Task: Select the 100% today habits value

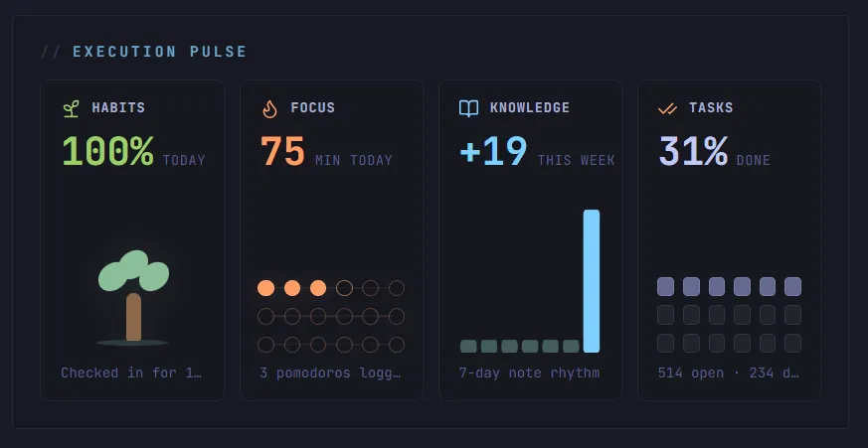Action: pos(133,152)
